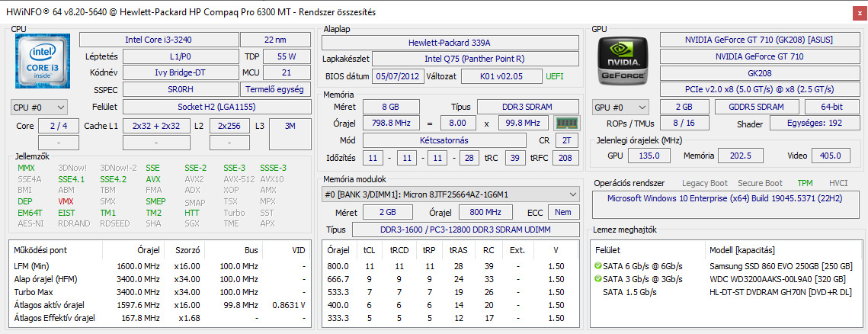Click the 333.3 memory timing row
The height and width of the screenshot is (334, 868).
[x=450, y=318]
